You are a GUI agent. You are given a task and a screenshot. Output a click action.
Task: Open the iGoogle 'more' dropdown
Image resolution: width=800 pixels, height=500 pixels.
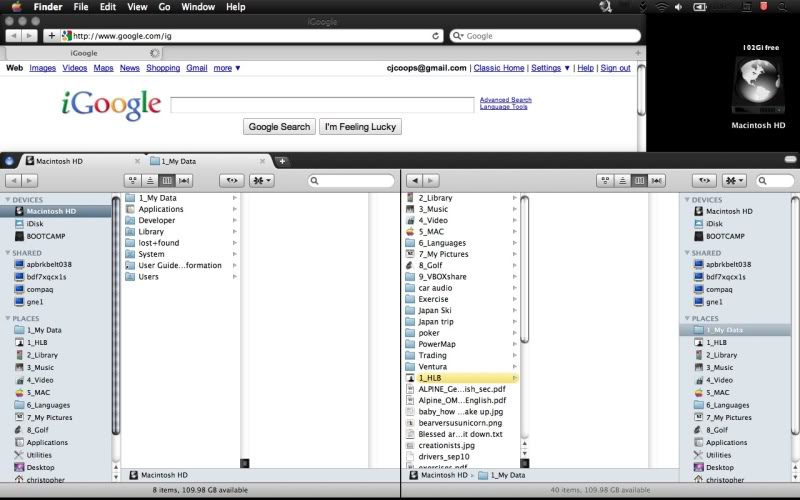(x=227, y=68)
